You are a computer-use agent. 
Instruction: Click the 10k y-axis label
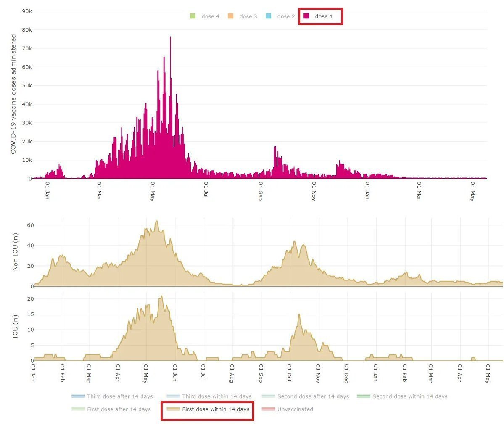[27, 160]
